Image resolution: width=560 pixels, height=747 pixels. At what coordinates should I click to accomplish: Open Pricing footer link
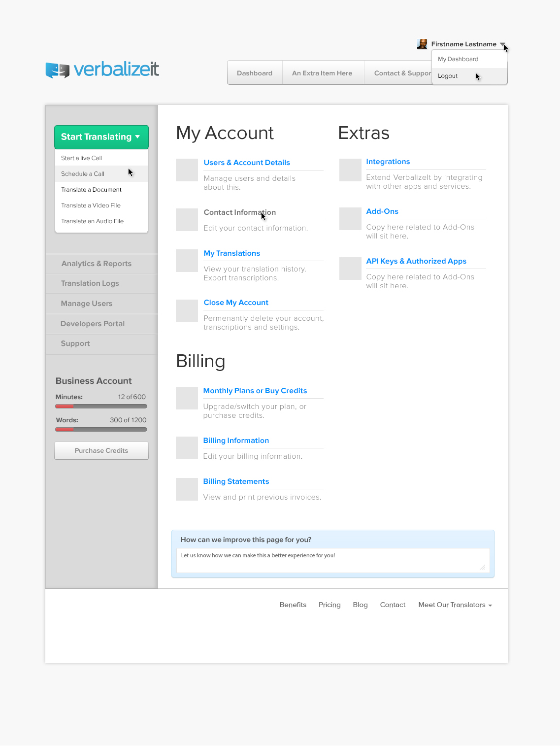pos(329,605)
